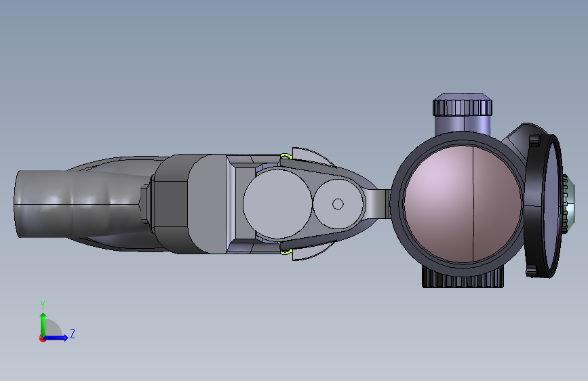588x381 pixels.
Task: Select the lower yellow clip on the model
Action: pyautogui.click(x=286, y=252)
